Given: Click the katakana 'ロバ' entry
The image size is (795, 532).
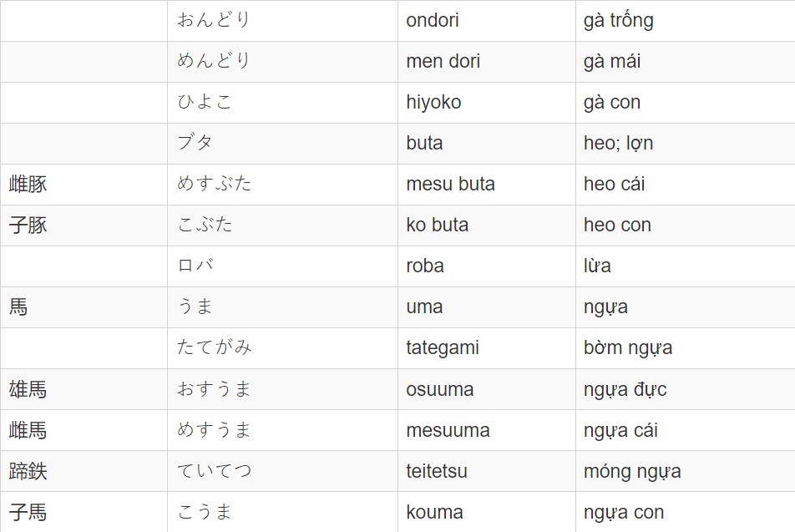Looking at the screenshot, I should coord(195,266).
